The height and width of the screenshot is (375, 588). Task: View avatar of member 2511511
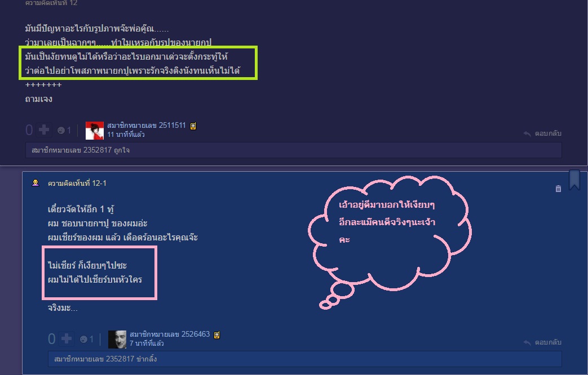point(95,131)
